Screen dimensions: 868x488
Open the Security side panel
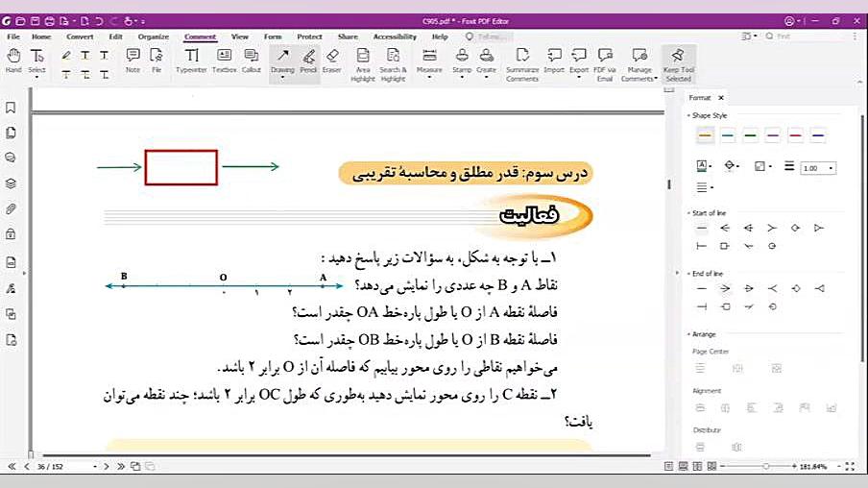coord(11,234)
